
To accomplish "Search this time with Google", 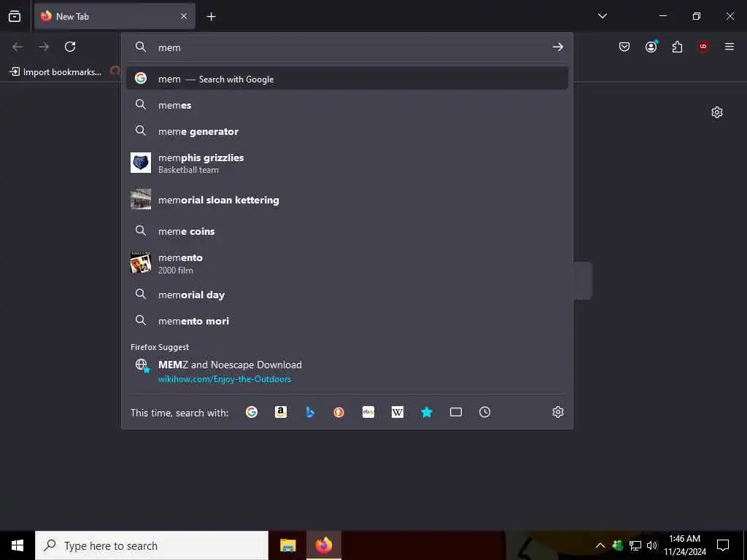I will click(x=252, y=413).
